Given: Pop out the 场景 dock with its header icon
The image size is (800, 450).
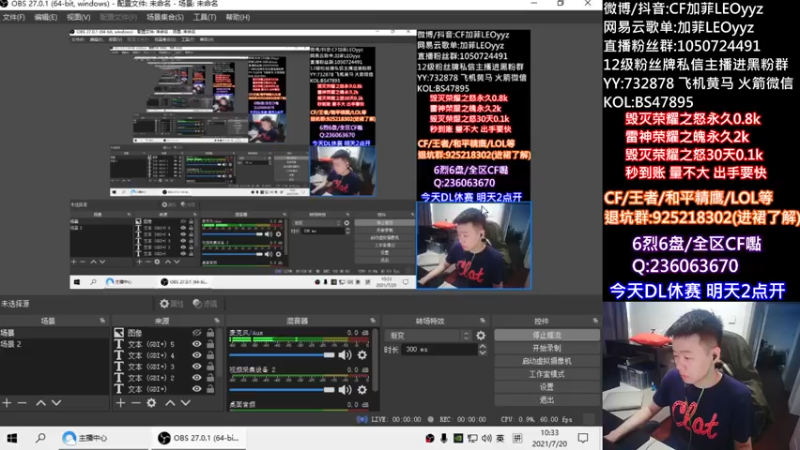Looking at the screenshot, I should tap(102, 321).
